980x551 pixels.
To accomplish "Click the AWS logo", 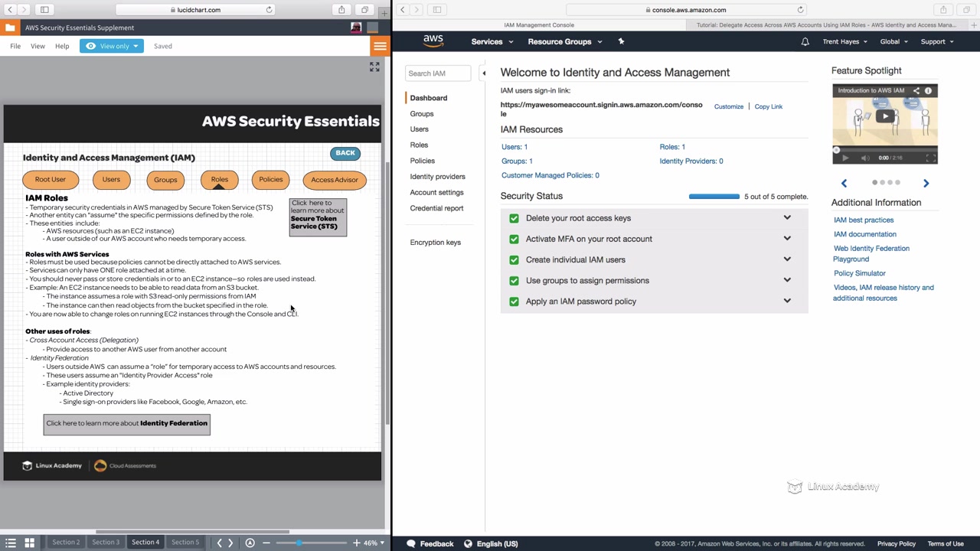I will 433,41.
